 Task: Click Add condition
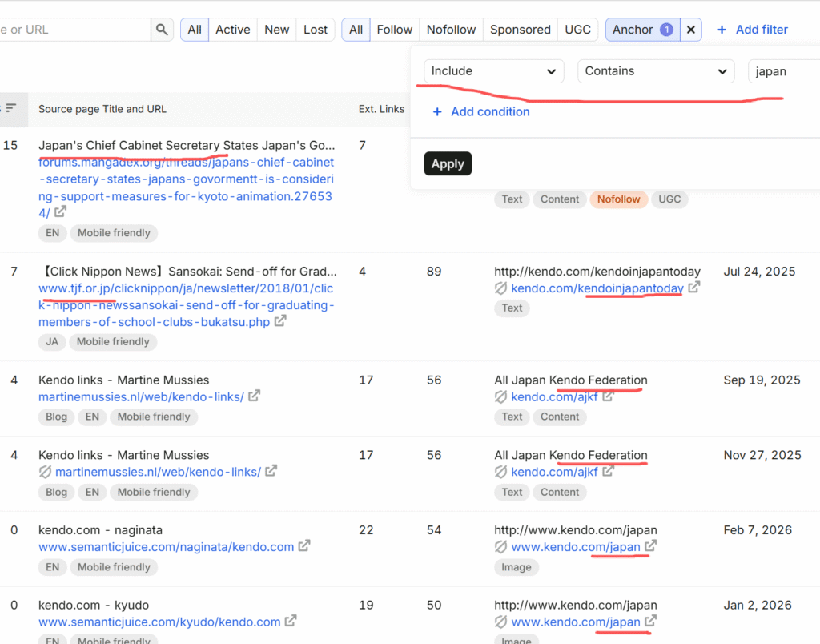(x=481, y=111)
